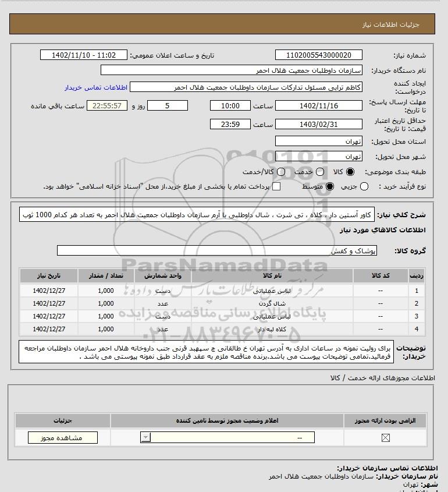Click the اعلام وضعیت مجوز توسط تامین کننده header
The image size is (448, 492).
pos(227,421)
